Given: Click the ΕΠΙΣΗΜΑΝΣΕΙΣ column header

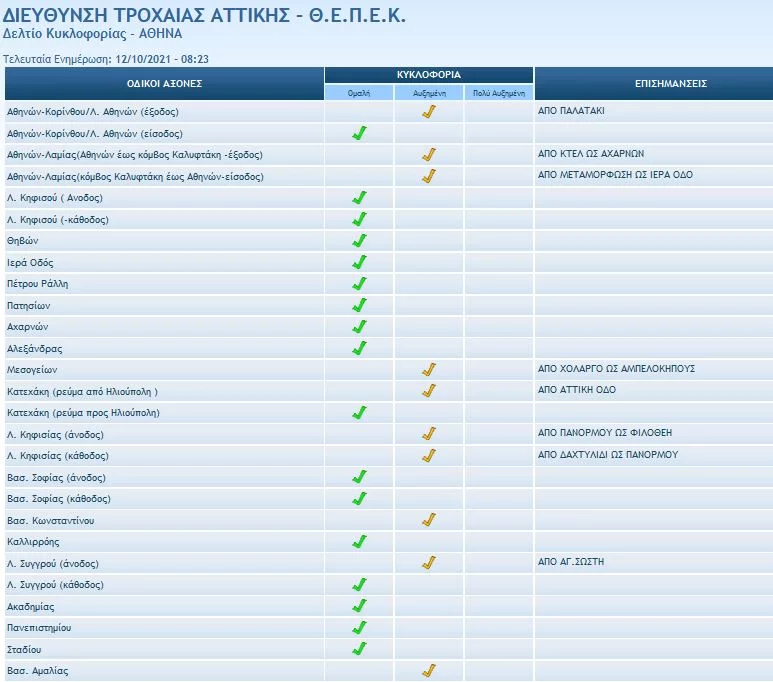Looking at the screenshot, I should coord(653,83).
